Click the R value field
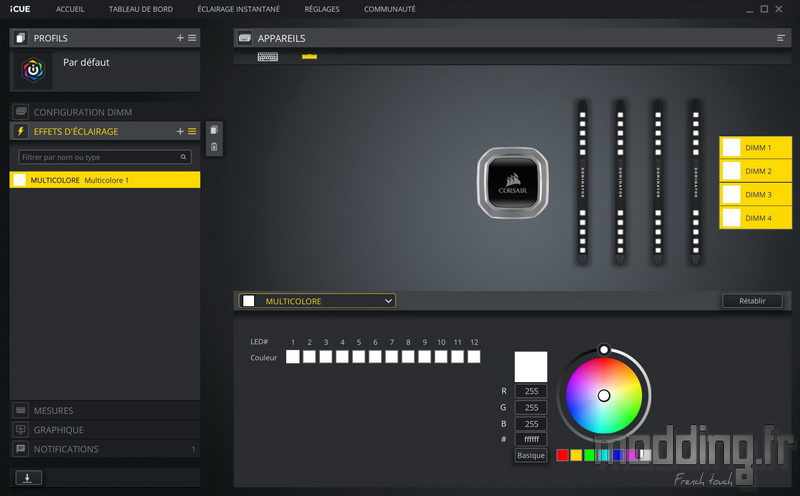 click(531, 391)
